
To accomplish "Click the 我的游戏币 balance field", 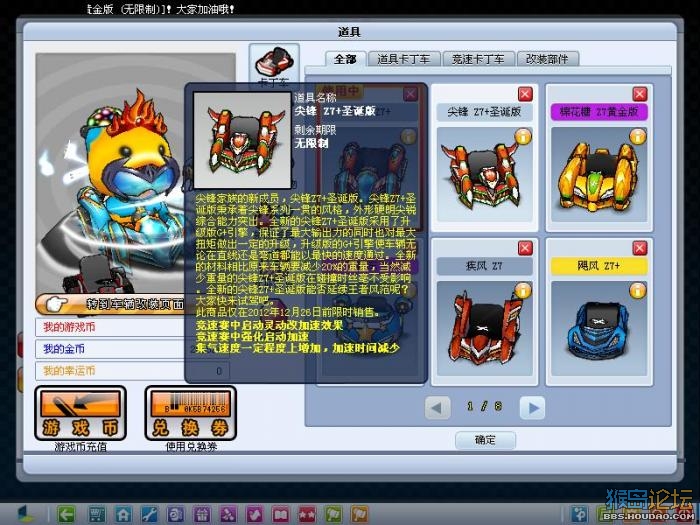I will pos(132,327).
